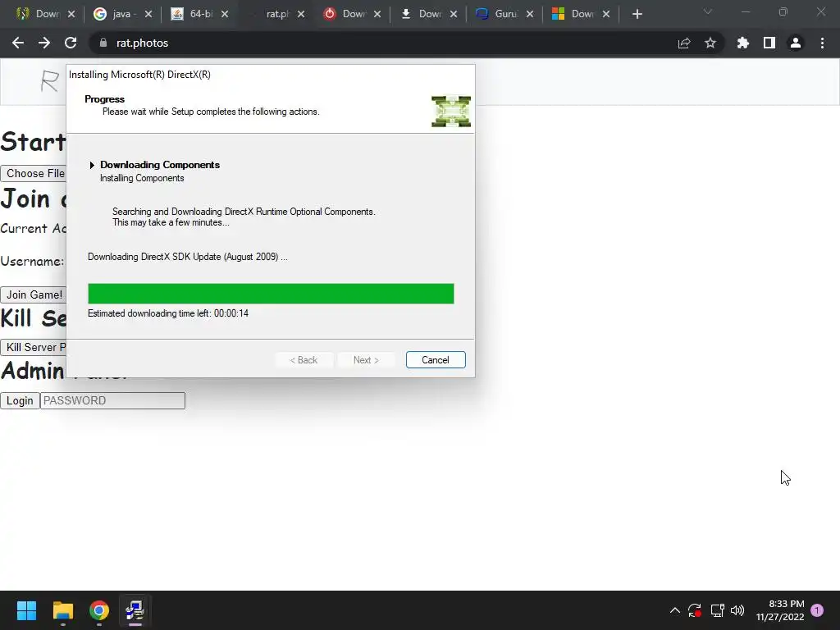View site info via the lock icon
The height and width of the screenshot is (630, 840).
pos(103,43)
